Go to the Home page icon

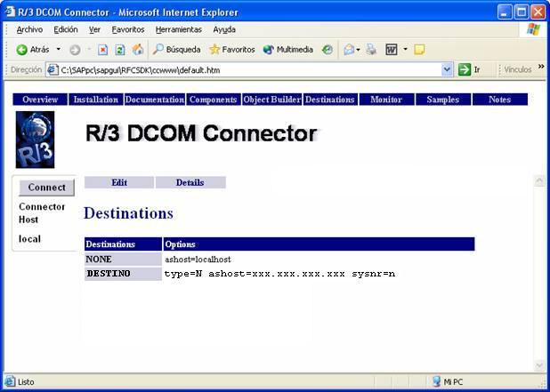(138, 50)
